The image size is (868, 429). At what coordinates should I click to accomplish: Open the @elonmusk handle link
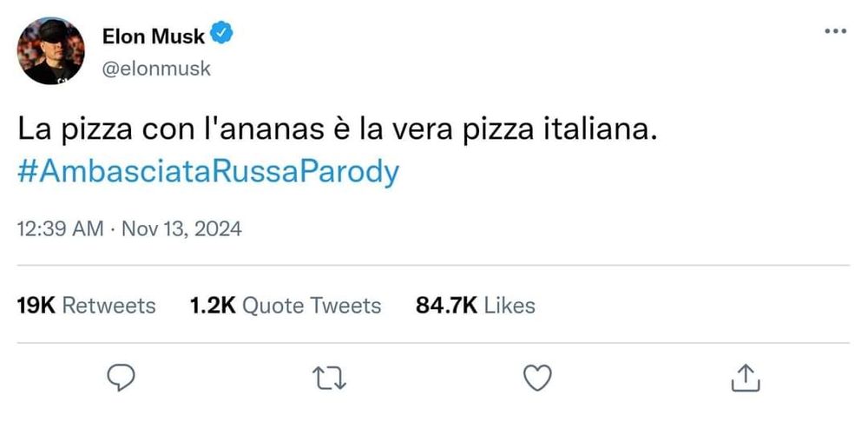156,69
